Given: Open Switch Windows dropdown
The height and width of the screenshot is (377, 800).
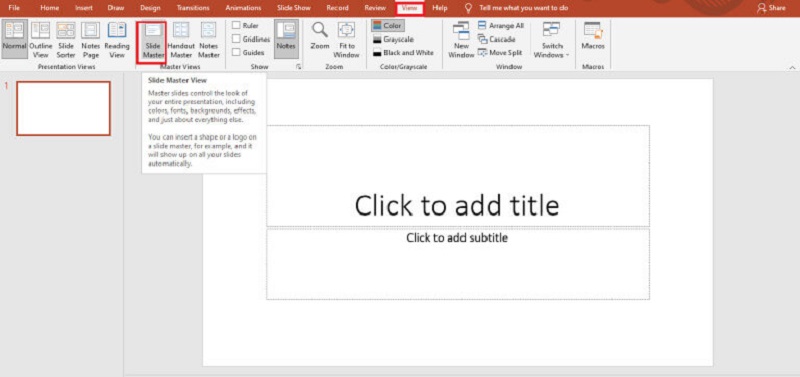Looking at the screenshot, I should coord(552,40).
